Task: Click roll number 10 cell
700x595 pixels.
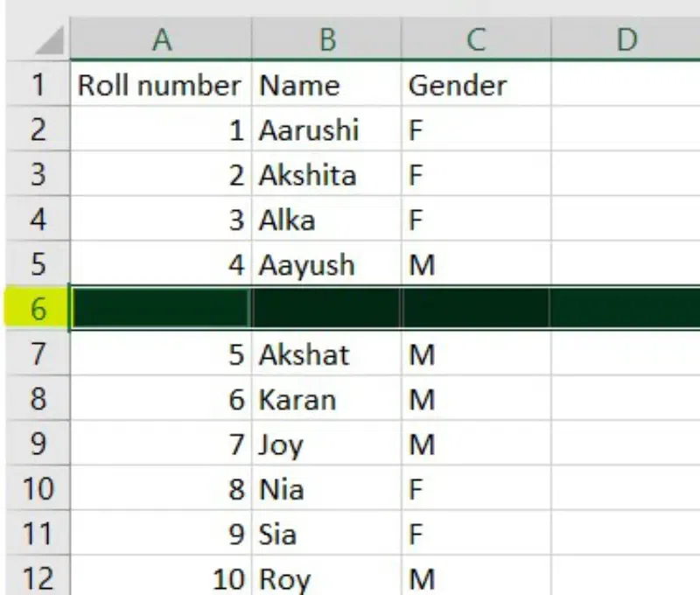Action: coord(161,578)
